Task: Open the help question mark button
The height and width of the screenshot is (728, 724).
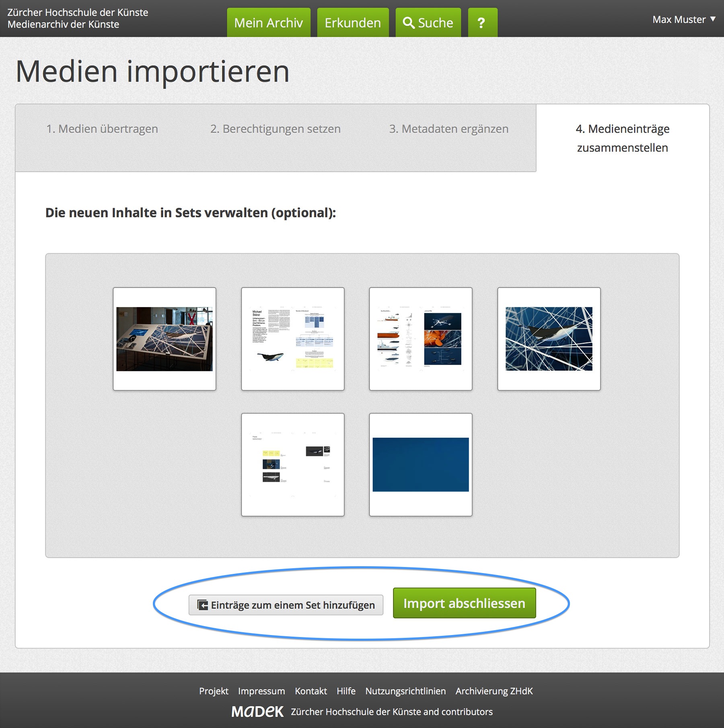Action: (x=482, y=23)
